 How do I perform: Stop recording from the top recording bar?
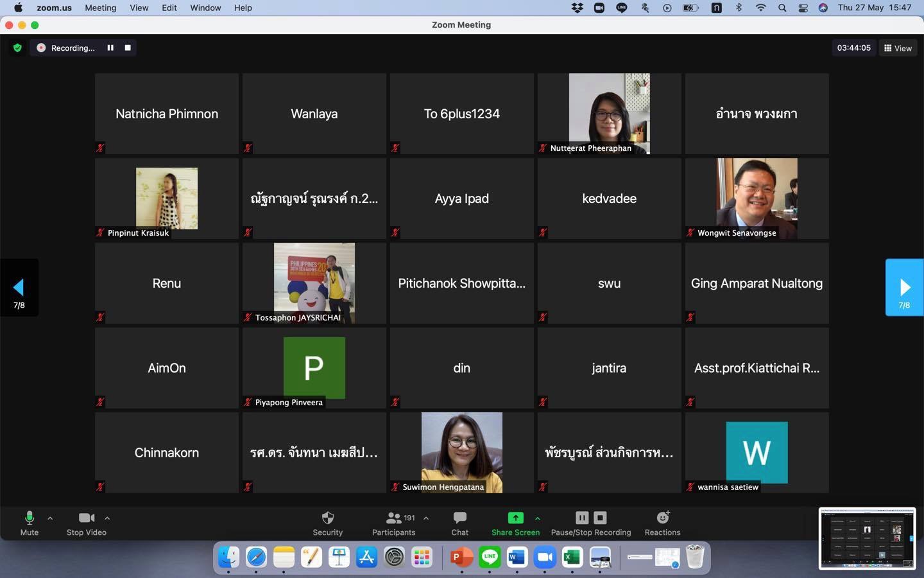[x=128, y=48]
